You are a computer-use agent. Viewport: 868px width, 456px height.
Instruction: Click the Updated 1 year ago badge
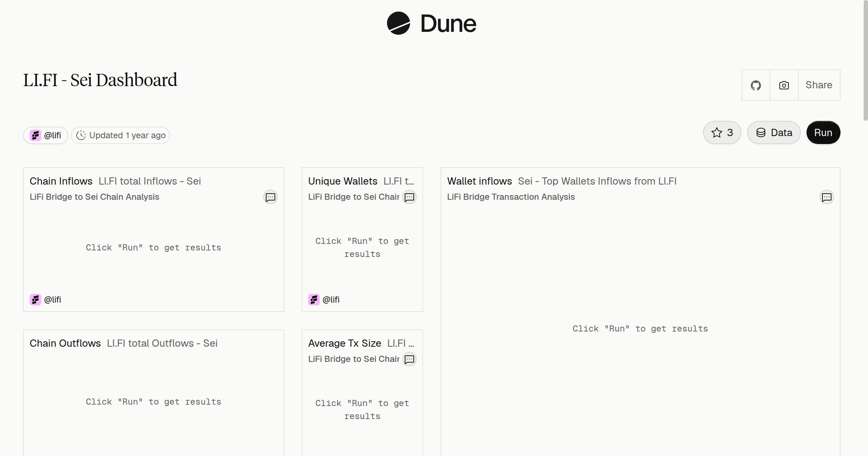pos(120,135)
